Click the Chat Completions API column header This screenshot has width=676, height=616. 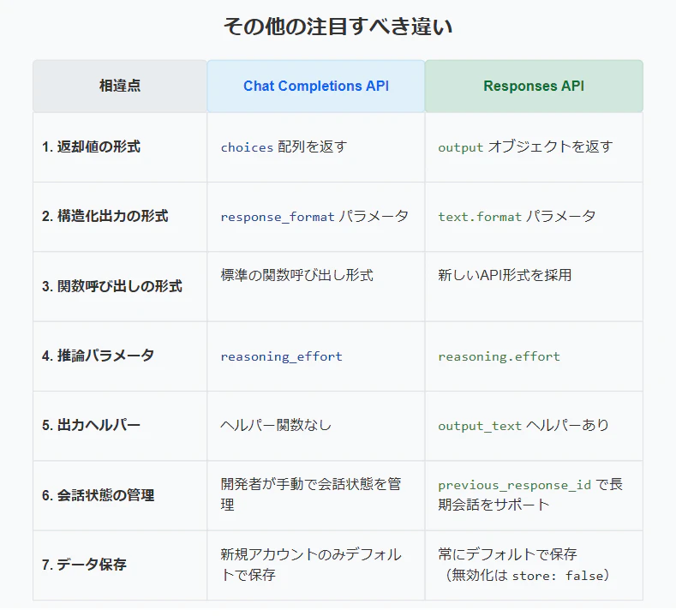click(316, 86)
